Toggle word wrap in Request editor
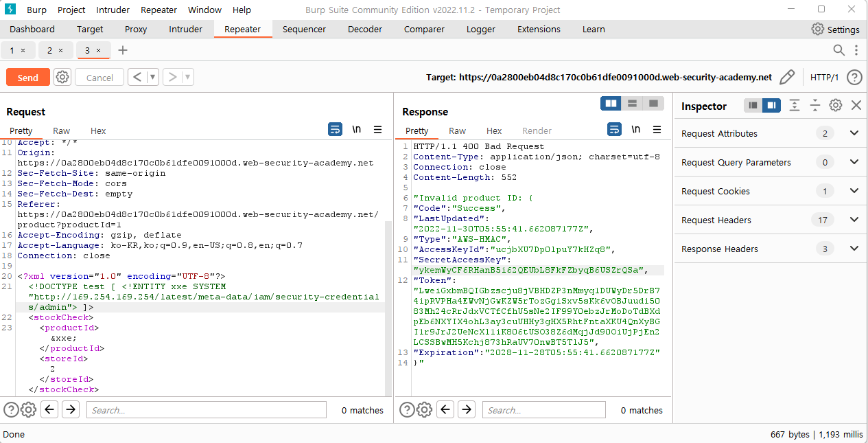 coord(335,129)
